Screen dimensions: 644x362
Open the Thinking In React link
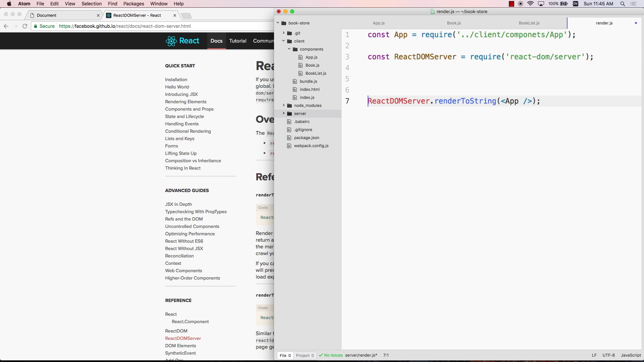[183, 168]
